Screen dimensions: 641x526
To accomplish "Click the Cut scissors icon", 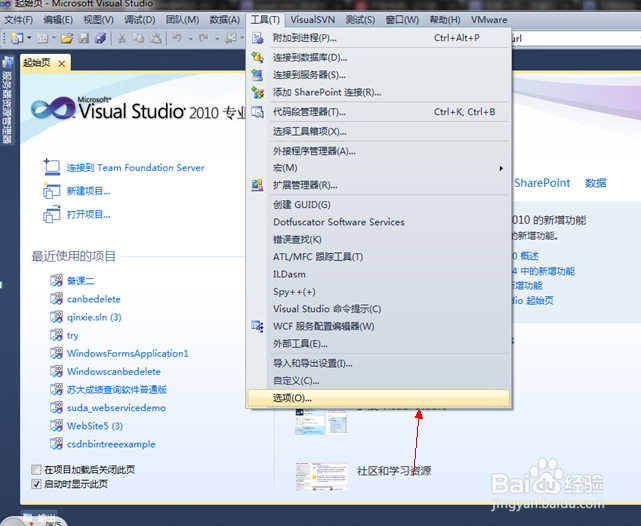I will [x=121, y=38].
